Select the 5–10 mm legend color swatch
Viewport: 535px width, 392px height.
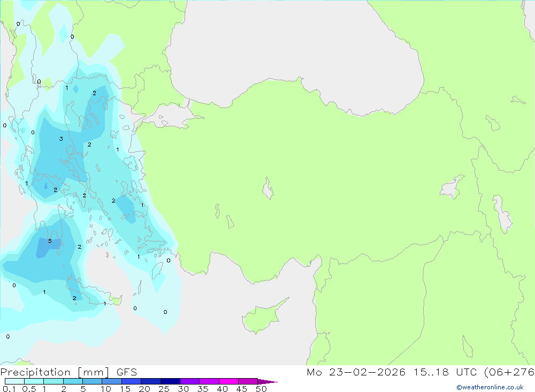click(x=93, y=381)
